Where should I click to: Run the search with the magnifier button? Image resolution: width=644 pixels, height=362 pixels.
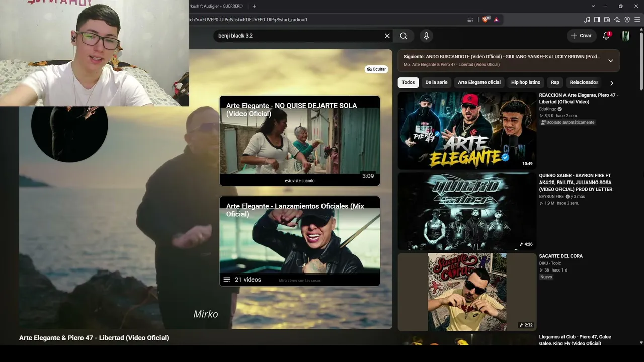click(x=404, y=36)
